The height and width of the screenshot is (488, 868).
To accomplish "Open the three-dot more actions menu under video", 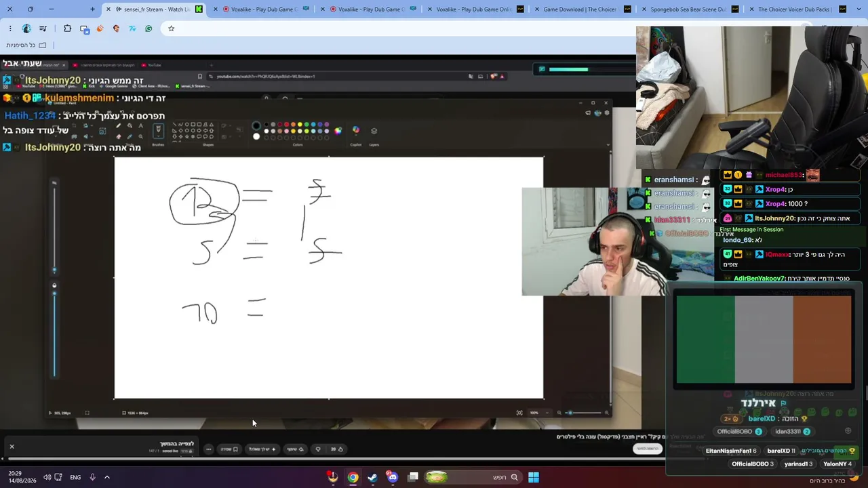I will tap(208, 449).
